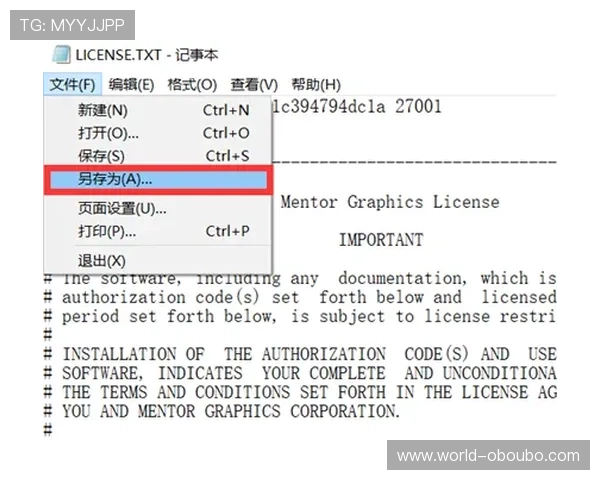Choose 退出(X) to exit Notepad

point(158,261)
